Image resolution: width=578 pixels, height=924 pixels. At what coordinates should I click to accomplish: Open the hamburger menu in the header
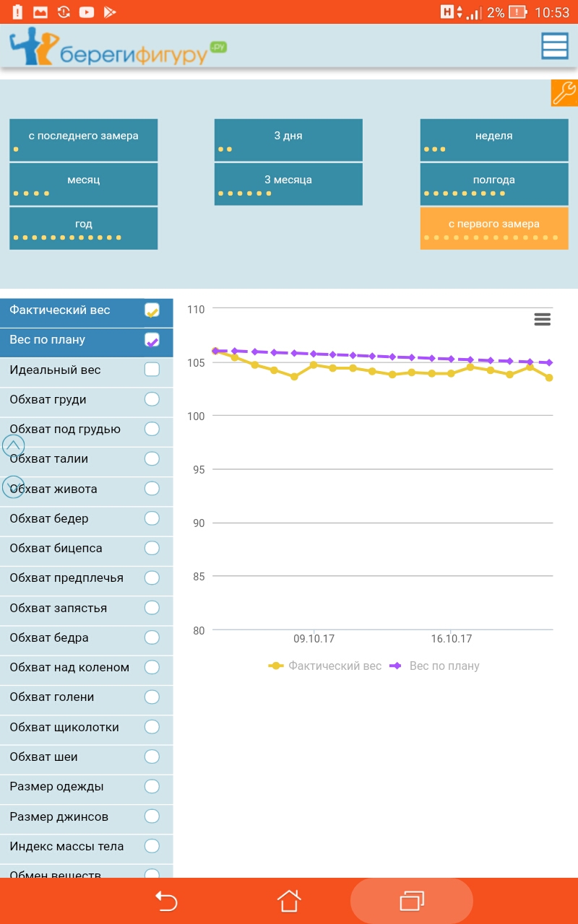pyautogui.click(x=554, y=46)
